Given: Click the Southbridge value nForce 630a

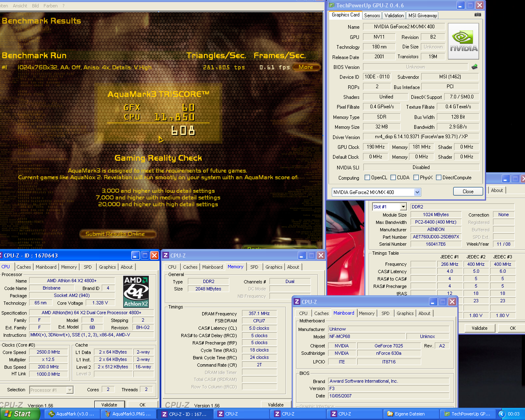Looking at the screenshot, I should (x=389, y=354).
